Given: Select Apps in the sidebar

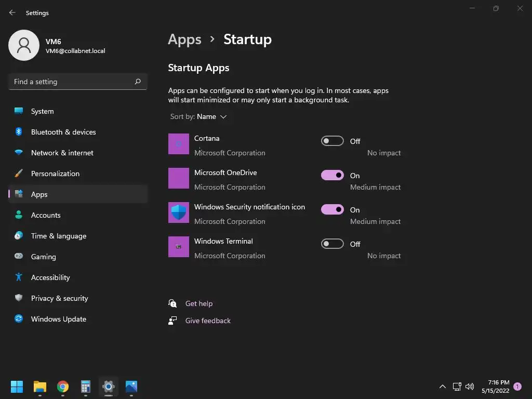Looking at the screenshot, I should tap(78, 194).
